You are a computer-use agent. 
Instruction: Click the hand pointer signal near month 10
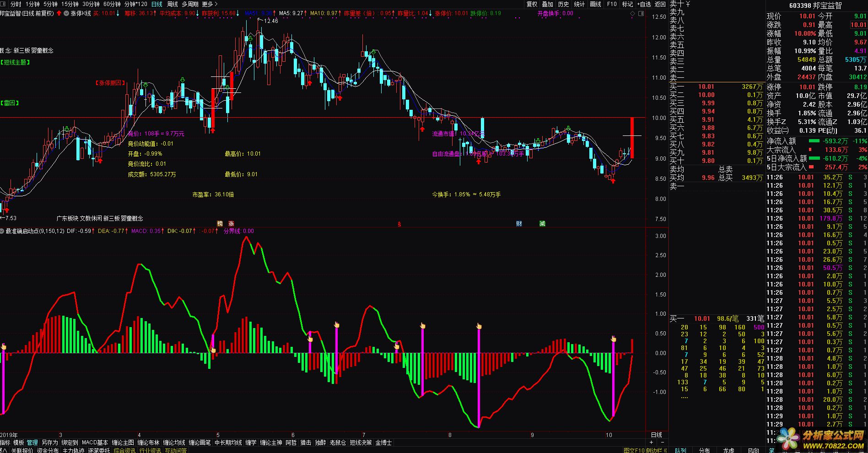click(x=613, y=339)
